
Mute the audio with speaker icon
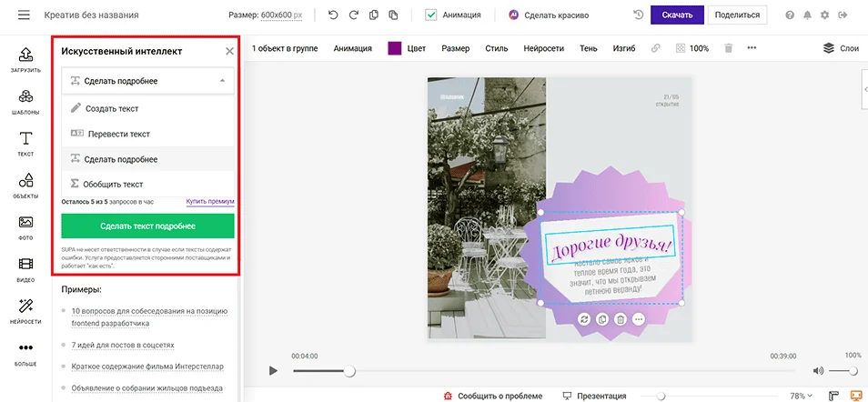point(818,370)
